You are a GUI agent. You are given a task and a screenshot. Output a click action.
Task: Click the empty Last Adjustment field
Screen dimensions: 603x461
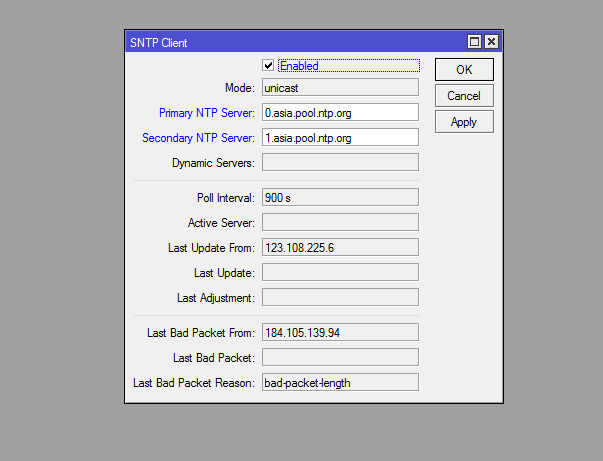(340, 298)
